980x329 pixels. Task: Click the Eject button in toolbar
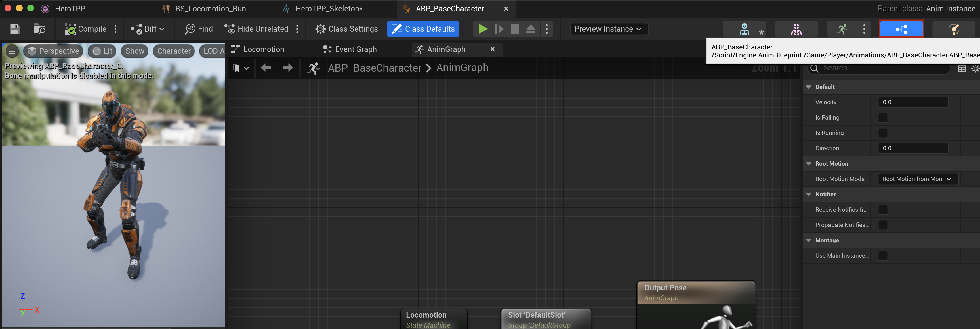pos(531,29)
